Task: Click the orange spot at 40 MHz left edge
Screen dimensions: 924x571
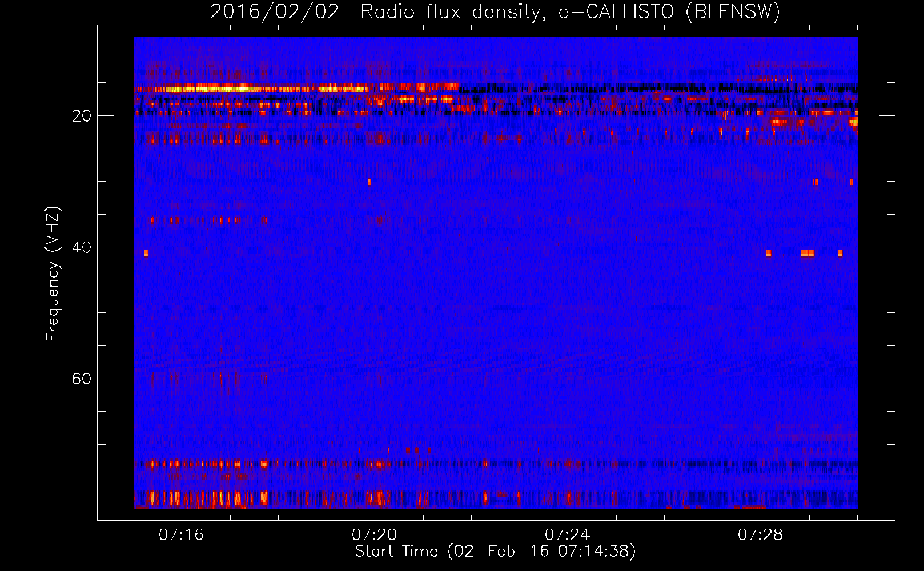Action: pos(146,252)
